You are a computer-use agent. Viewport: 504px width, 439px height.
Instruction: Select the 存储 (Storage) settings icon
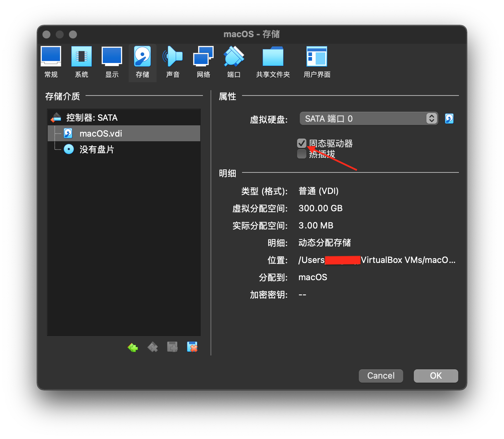(x=143, y=62)
